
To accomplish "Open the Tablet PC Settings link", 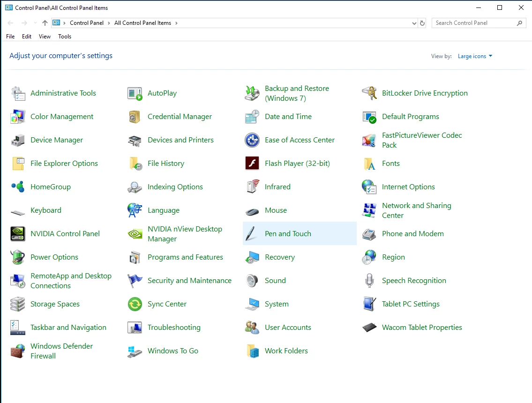I will click(x=411, y=304).
